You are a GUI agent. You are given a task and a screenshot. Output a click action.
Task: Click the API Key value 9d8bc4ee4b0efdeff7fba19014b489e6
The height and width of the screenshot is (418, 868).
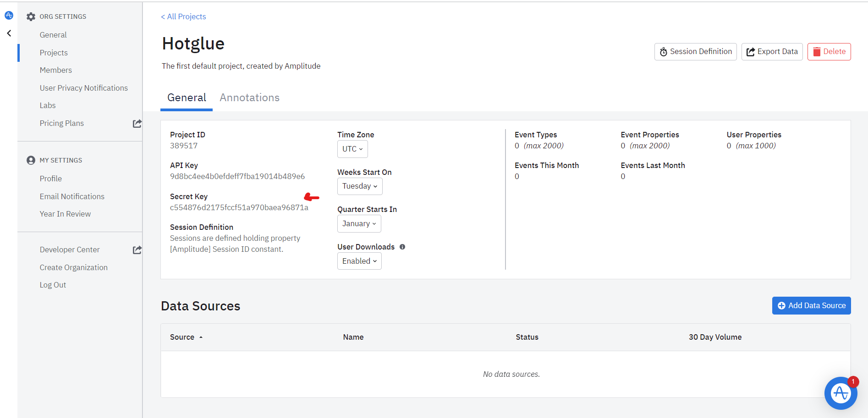point(237,176)
